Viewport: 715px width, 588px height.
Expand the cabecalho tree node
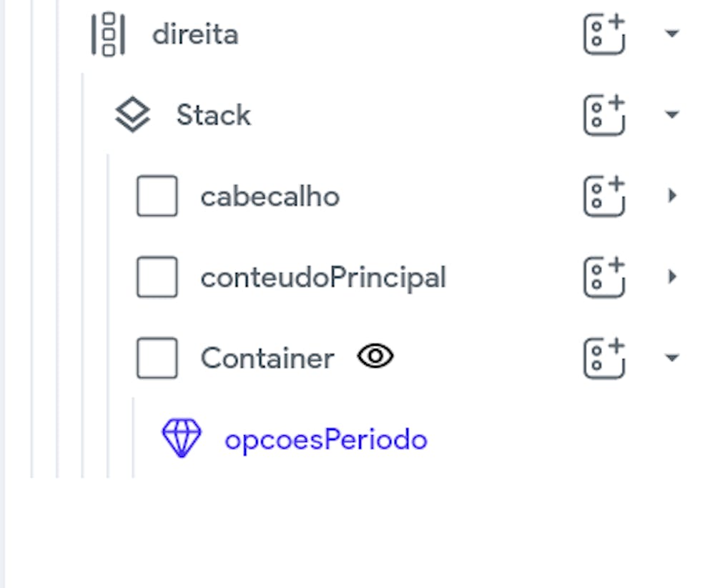pos(672,196)
